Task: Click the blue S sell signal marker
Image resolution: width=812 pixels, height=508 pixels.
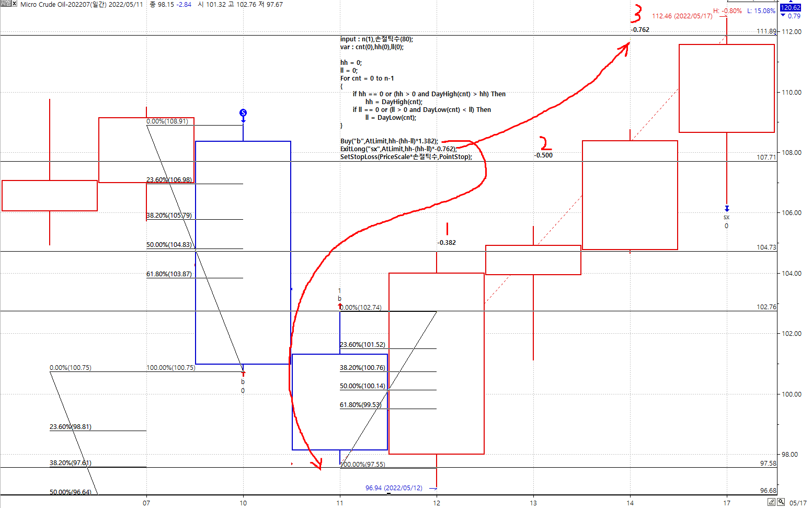Action: pyautogui.click(x=243, y=113)
